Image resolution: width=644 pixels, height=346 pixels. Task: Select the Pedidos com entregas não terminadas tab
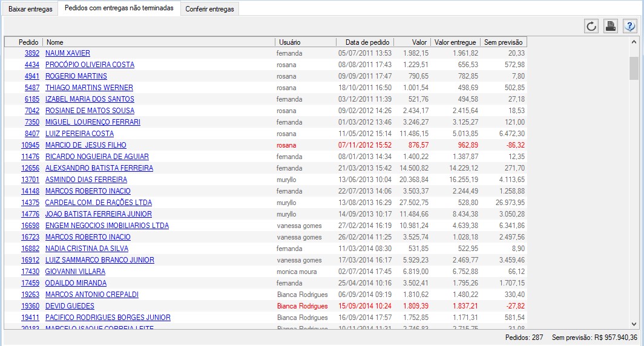(119, 8)
